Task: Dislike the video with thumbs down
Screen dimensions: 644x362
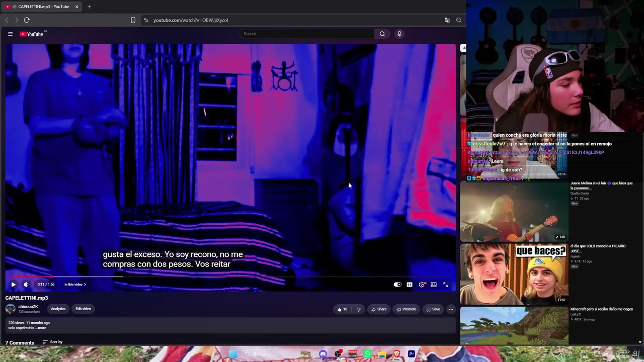Action: (358, 309)
